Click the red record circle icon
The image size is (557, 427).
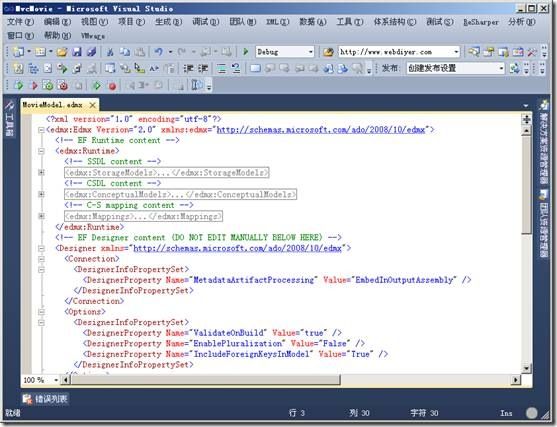(112, 86)
